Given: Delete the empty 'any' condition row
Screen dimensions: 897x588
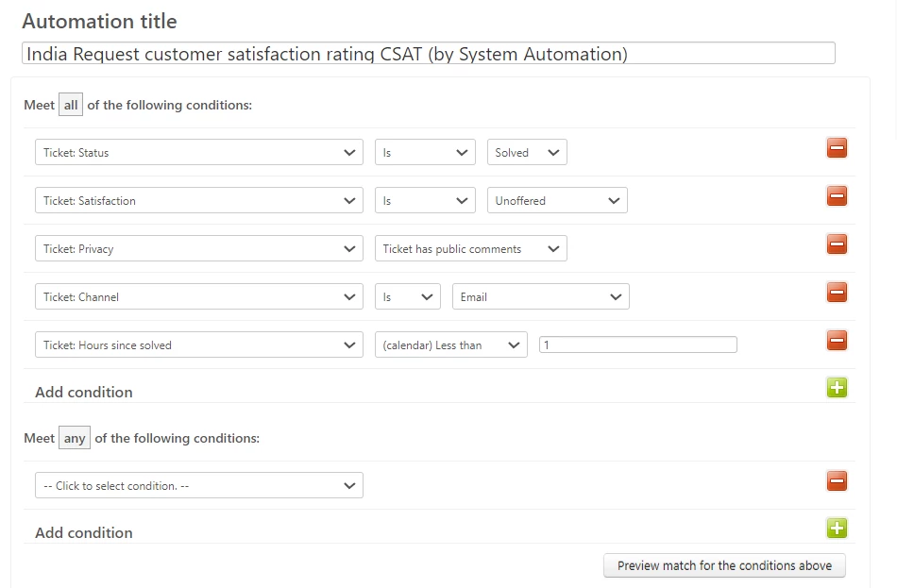Looking at the screenshot, I should (837, 481).
